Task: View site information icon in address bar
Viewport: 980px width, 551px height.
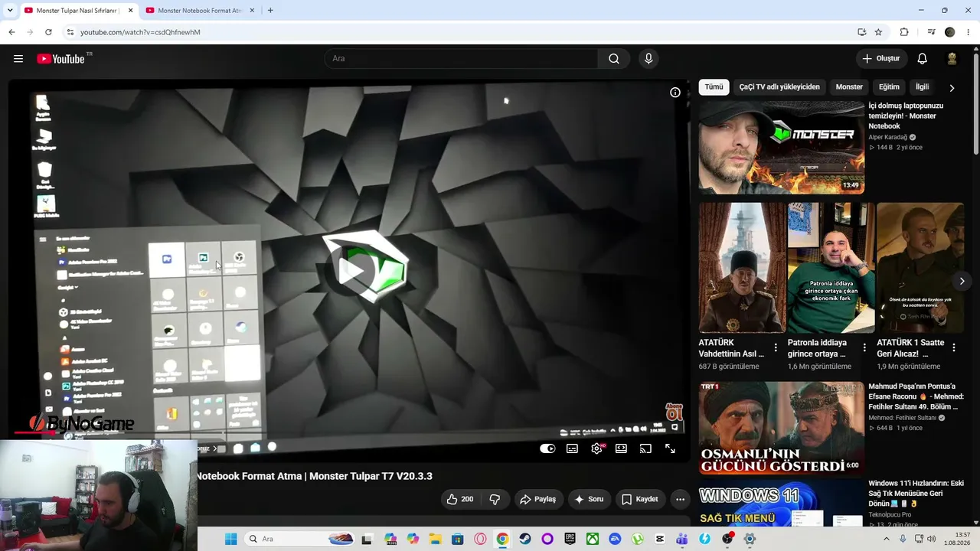Action: (x=70, y=32)
